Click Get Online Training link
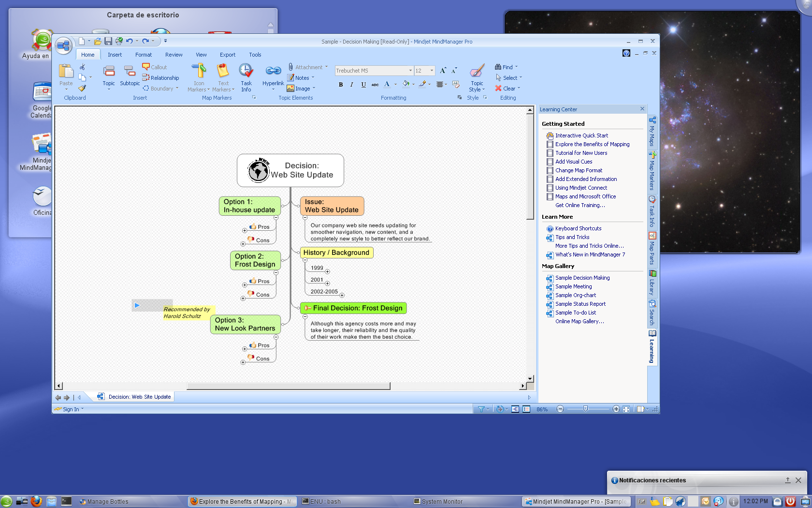Screen dimensions: 812x508 click(x=580, y=205)
